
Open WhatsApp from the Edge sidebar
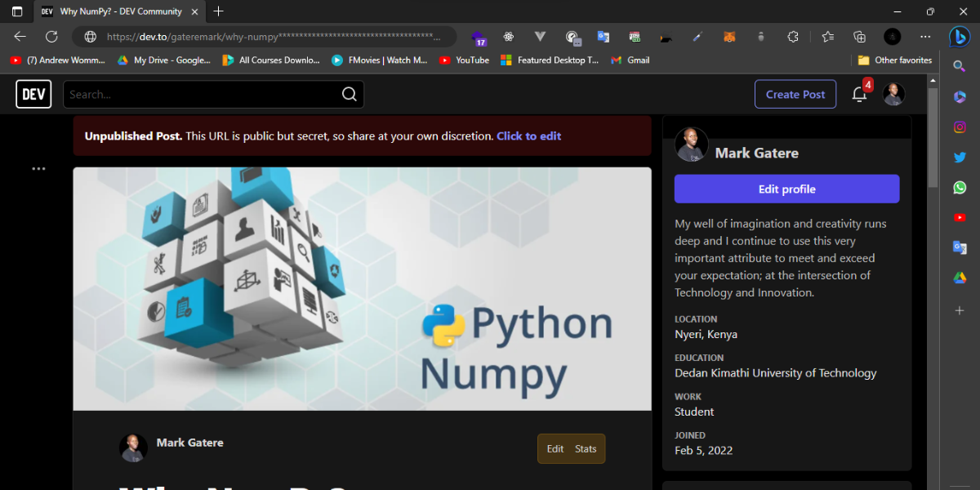[x=960, y=187]
